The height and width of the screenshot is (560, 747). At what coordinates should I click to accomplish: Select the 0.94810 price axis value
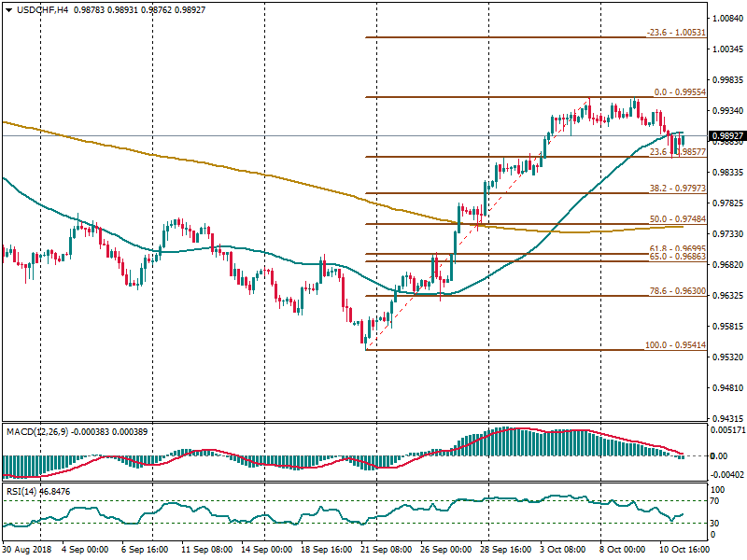click(728, 388)
